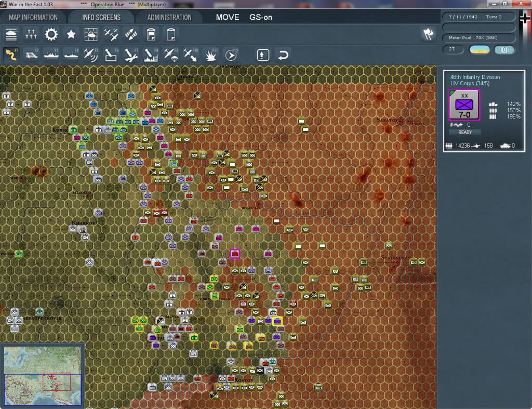Select the F2 Rail Move mode
Screen dimensions: 532x409
pos(32,55)
